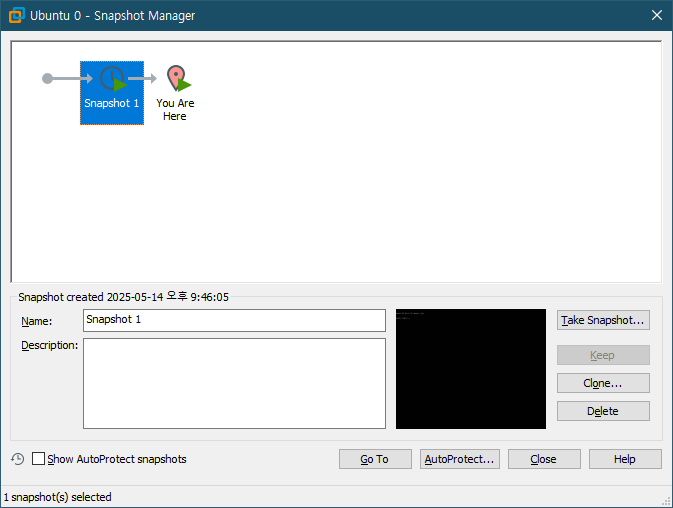Close the Snapshot Manager window

(657, 15)
